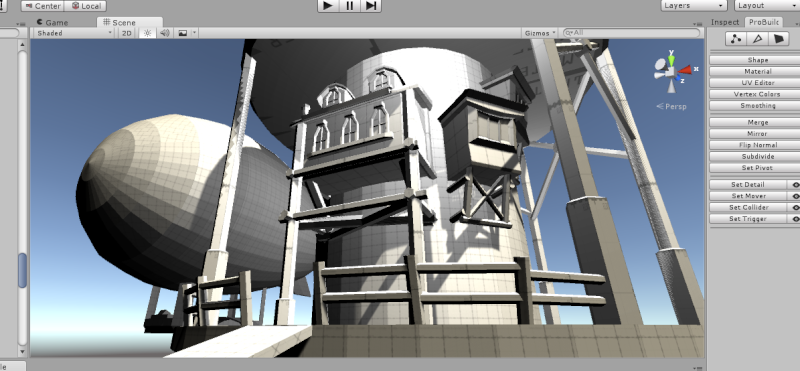
Task: Select ProBuilder edge selection mode icon
Action: [757, 39]
